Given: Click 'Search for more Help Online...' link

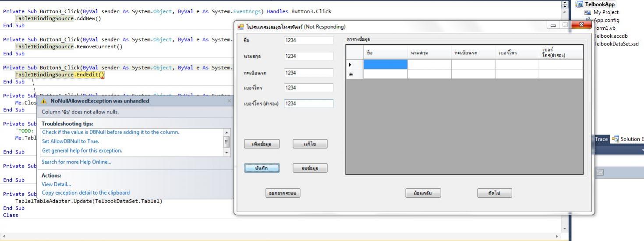Looking at the screenshot, I should coord(76,162).
